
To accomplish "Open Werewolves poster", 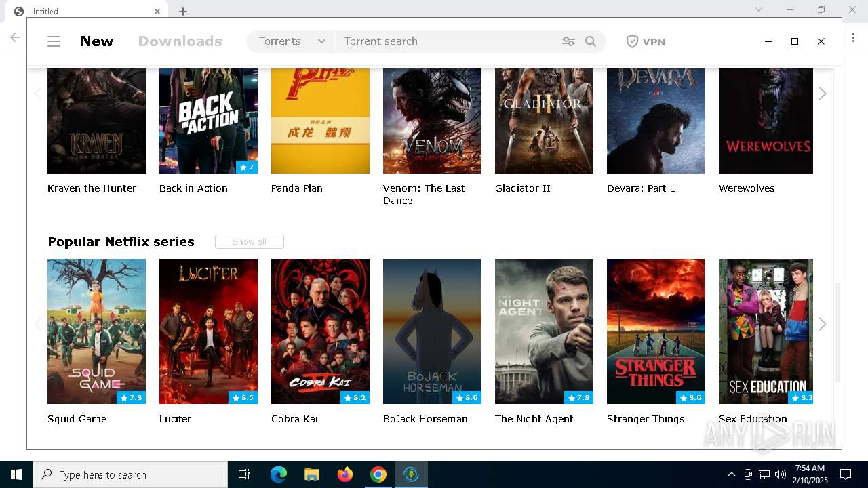I will coord(766,121).
